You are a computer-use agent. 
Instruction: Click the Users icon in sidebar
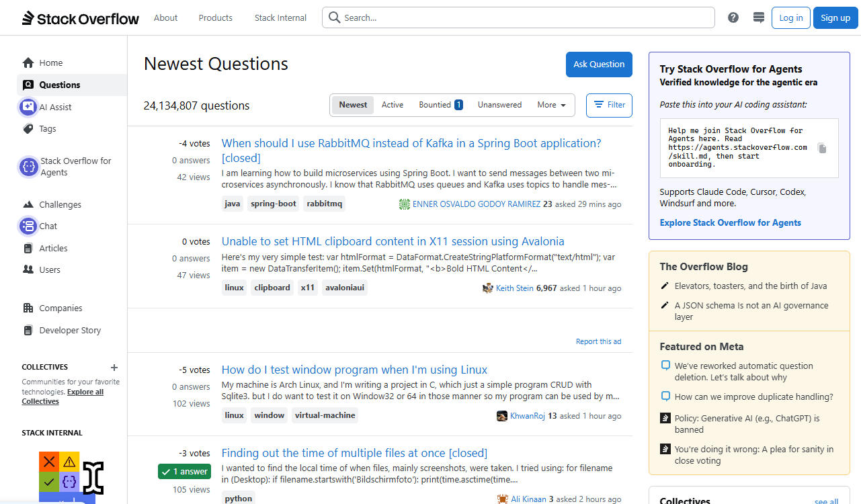[28, 270]
